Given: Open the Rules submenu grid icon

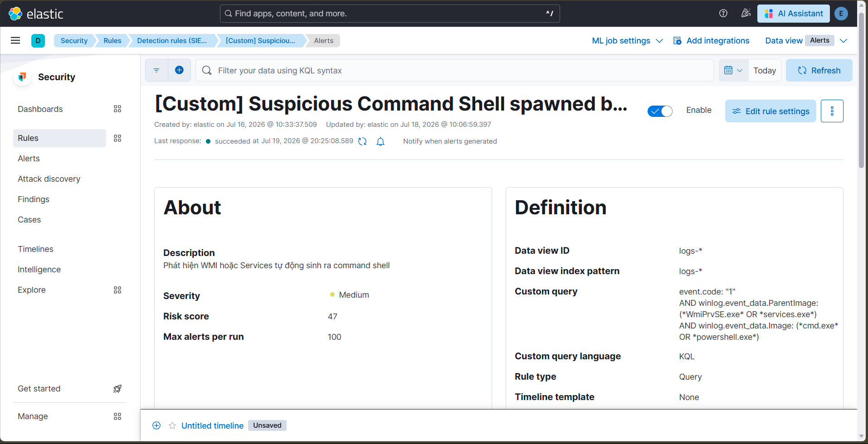Looking at the screenshot, I should click(x=117, y=138).
